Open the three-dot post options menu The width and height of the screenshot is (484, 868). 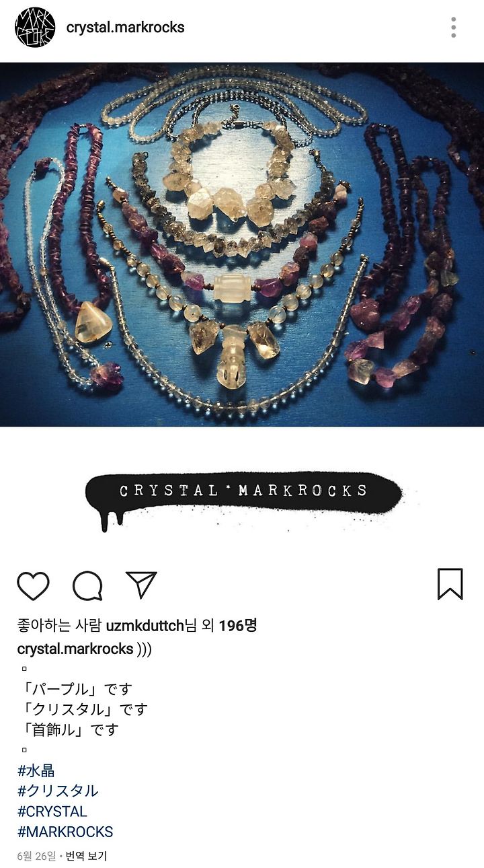pyautogui.click(x=454, y=28)
